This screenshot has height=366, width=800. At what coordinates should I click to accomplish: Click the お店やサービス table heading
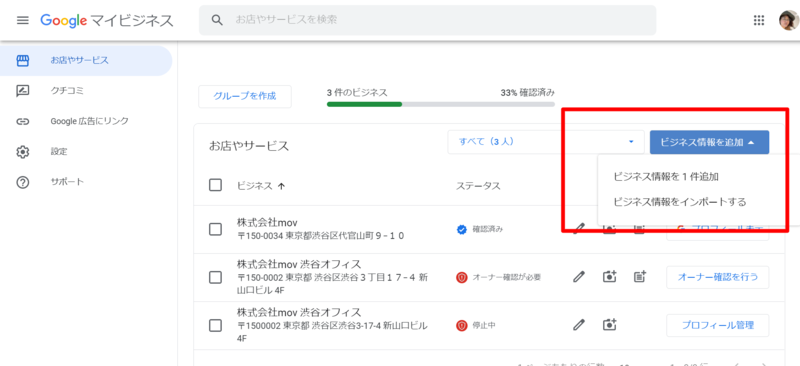tap(249, 146)
